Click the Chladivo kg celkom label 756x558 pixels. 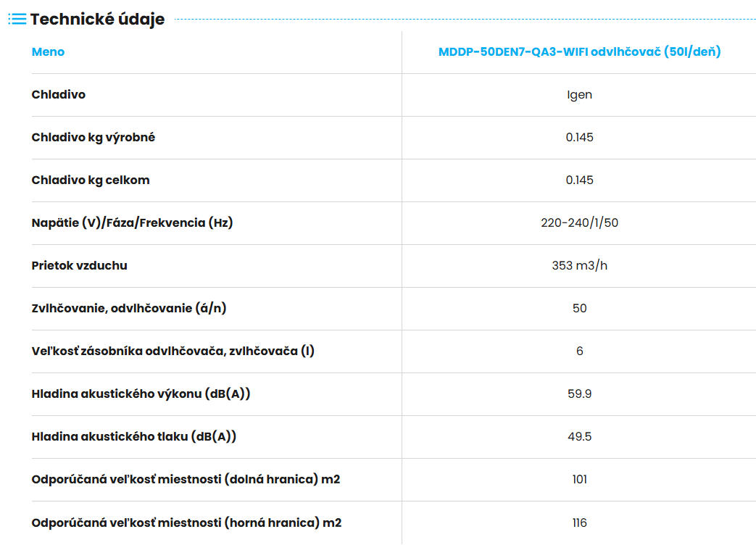(x=91, y=180)
